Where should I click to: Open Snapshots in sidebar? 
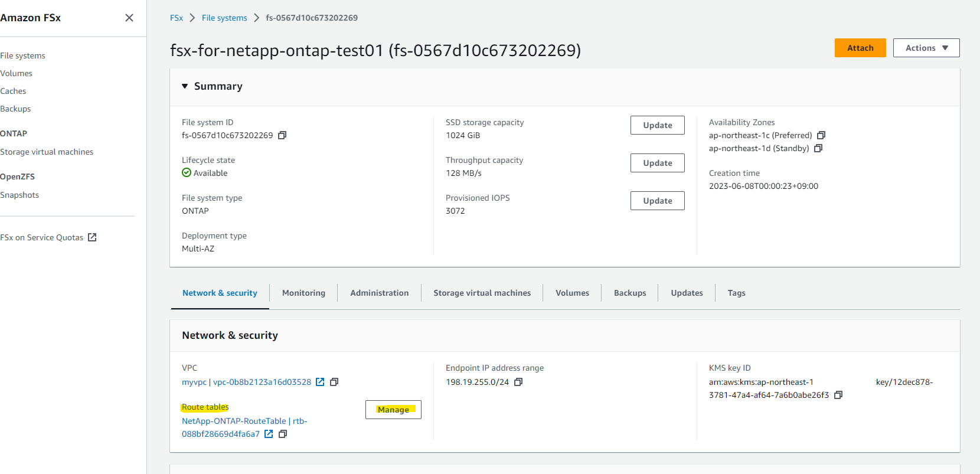[19, 195]
